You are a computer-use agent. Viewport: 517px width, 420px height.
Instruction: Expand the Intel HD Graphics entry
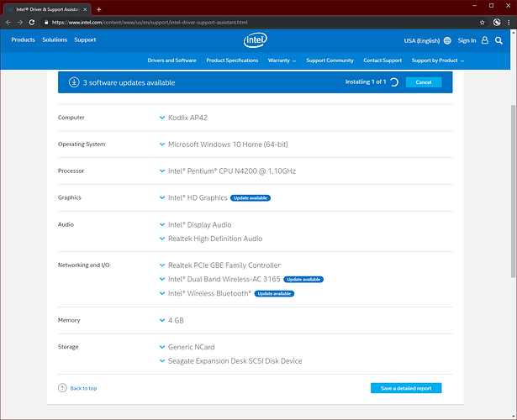[162, 198]
